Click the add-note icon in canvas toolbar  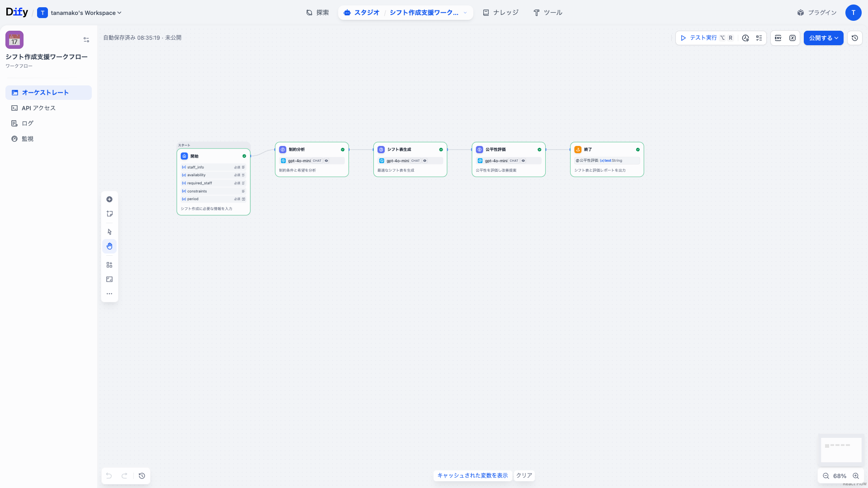coord(109,213)
